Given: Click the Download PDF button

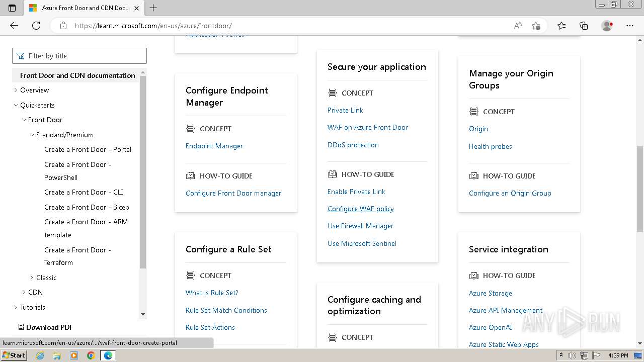Looking at the screenshot, I should pos(46,327).
